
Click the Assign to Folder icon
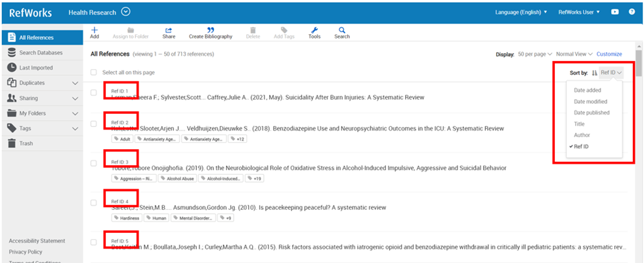pyautogui.click(x=131, y=30)
